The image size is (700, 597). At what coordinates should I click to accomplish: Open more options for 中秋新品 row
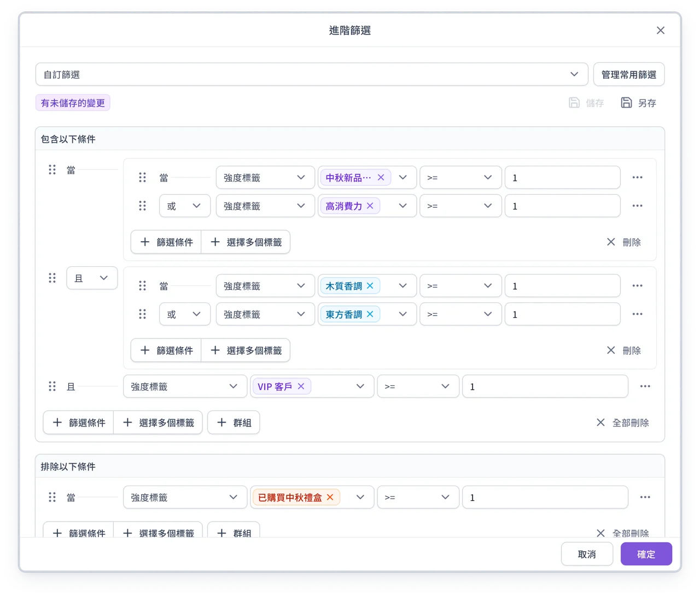(x=637, y=178)
